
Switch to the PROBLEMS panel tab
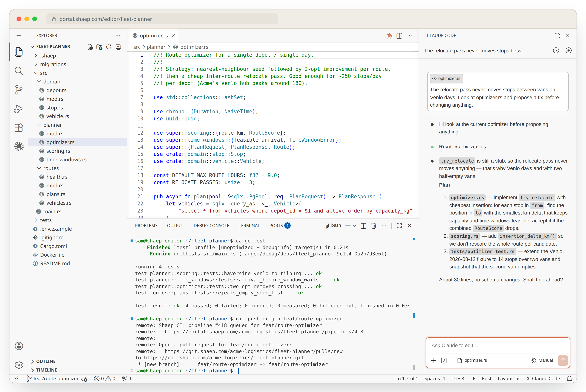(x=146, y=226)
